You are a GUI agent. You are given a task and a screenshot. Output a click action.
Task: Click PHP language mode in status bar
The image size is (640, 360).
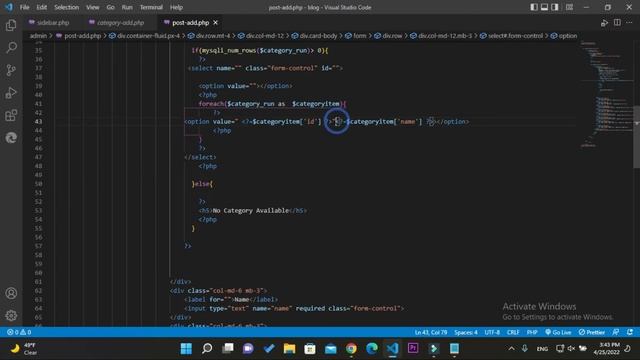pyautogui.click(x=532, y=332)
